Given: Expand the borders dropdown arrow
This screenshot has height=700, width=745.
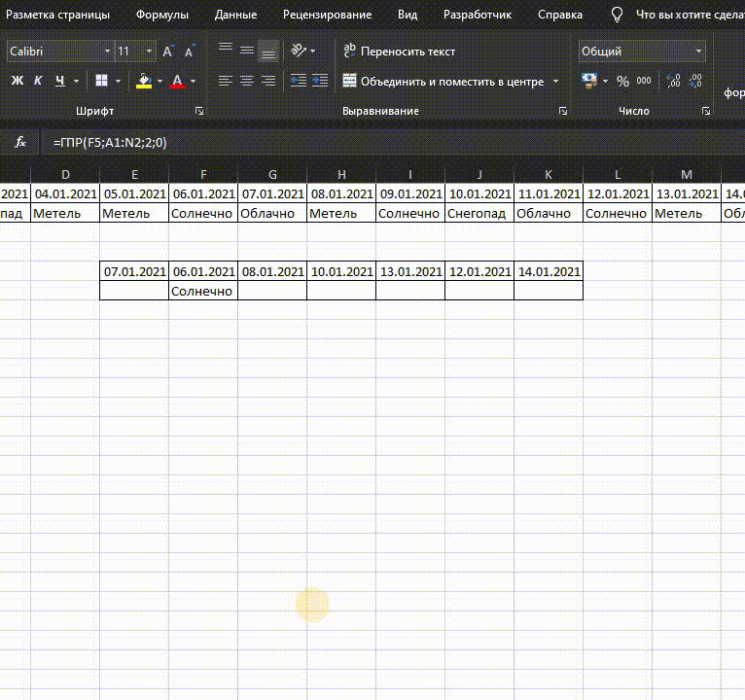Looking at the screenshot, I should [118, 81].
